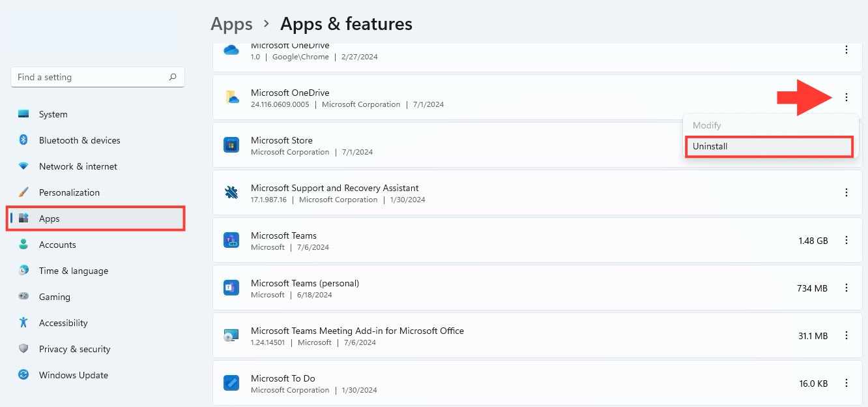Click the 16.0 KB size value
Screen dimensions: 868x407
pyautogui.click(x=813, y=384)
